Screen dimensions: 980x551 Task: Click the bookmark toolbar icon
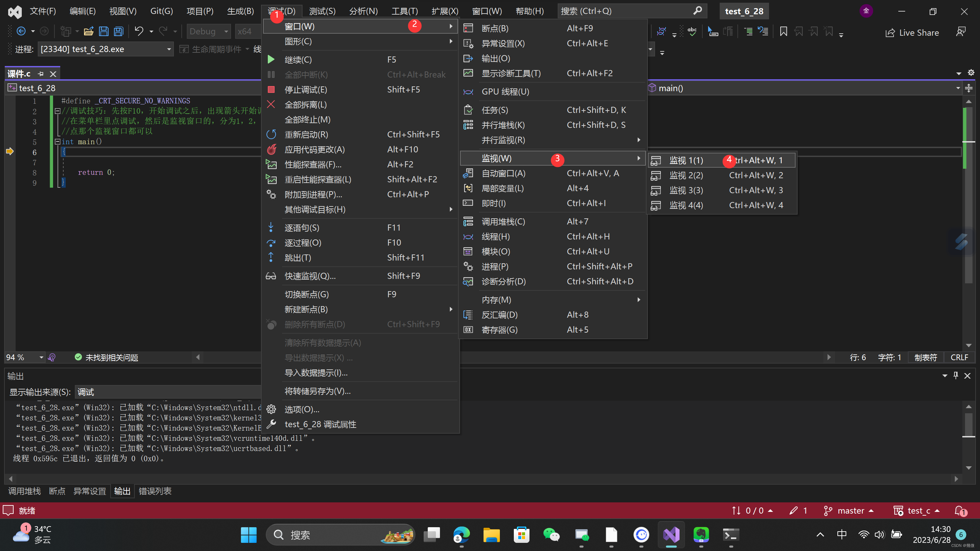[783, 32]
